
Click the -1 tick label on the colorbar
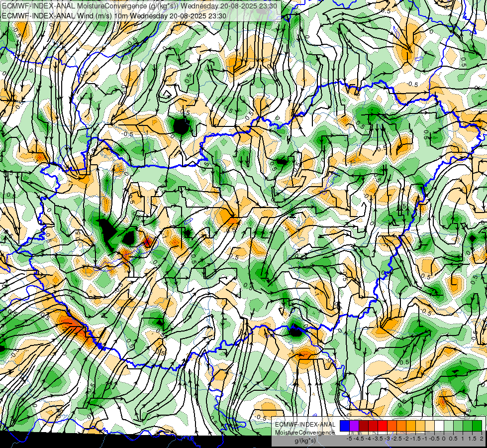pos(425,439)
